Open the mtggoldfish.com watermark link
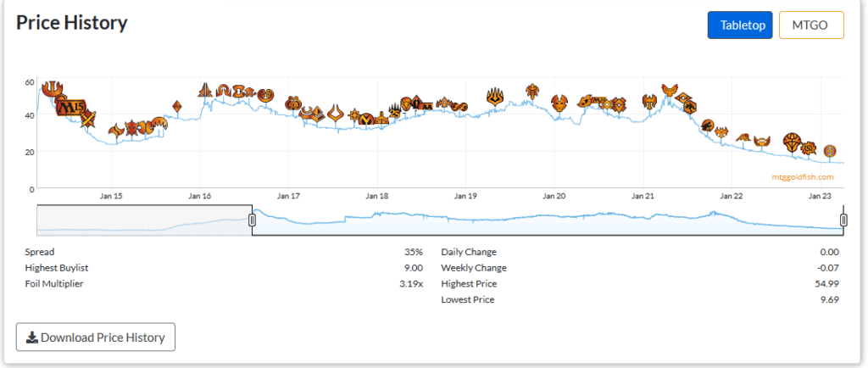The image size is (868, 368). (x=802, y=177)
